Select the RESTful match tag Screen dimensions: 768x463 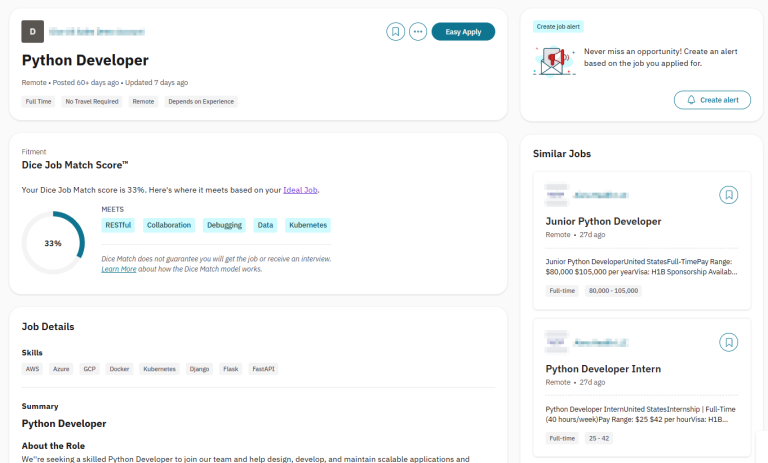point(118,225)
